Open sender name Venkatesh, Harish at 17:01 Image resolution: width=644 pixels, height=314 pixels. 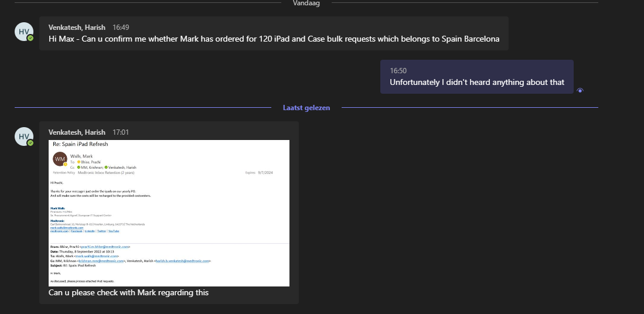[77, 132]
